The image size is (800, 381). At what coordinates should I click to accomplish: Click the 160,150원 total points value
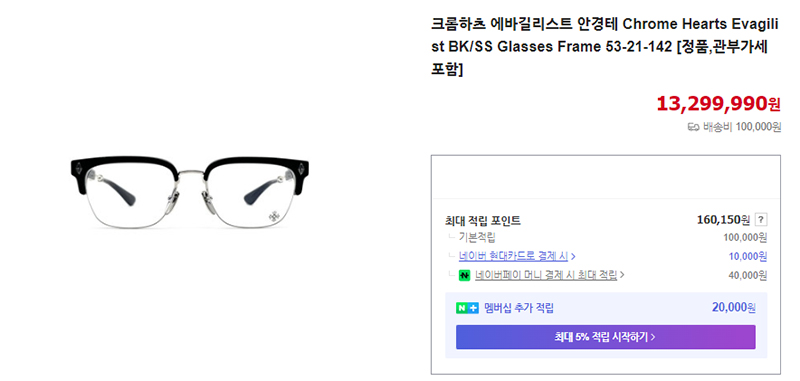[723, 220]
